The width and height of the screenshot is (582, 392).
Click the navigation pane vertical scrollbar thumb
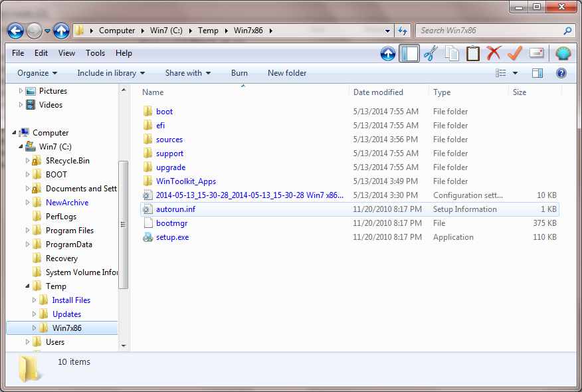[x=123, y=226]
